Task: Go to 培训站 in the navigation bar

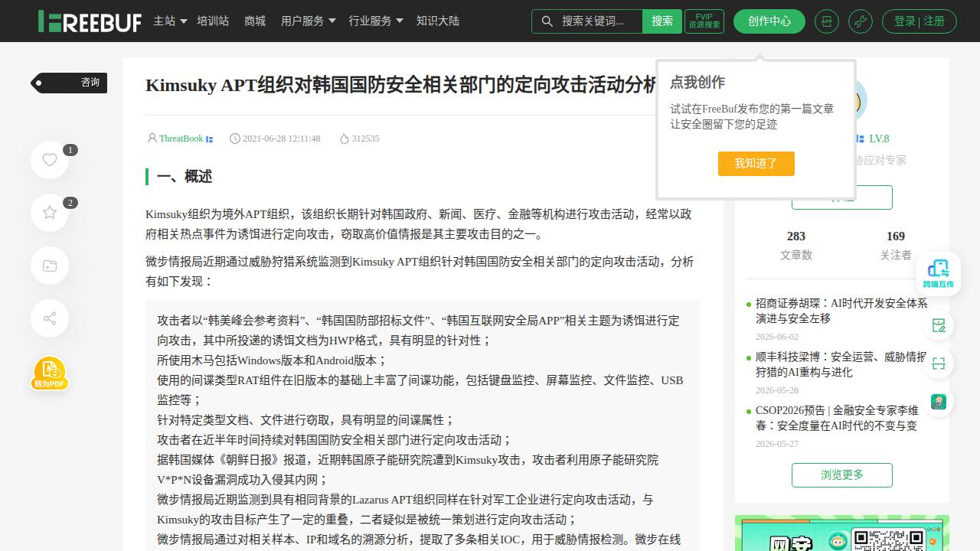Action: [213, 21]
